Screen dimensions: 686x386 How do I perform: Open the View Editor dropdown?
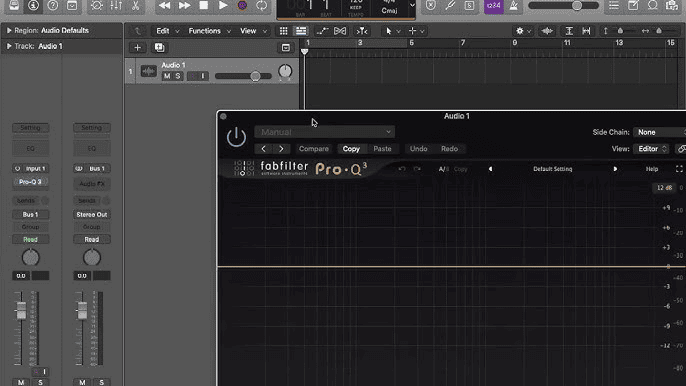(651, 149)
